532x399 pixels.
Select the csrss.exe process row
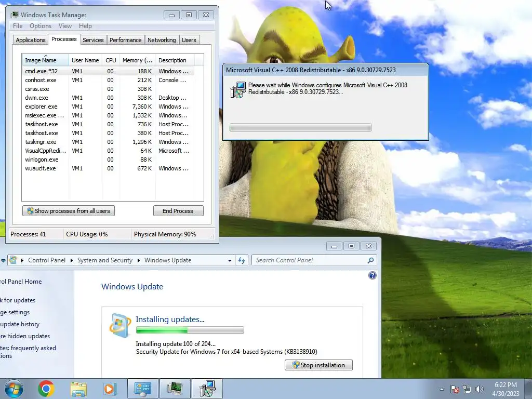tap(108, 89)
